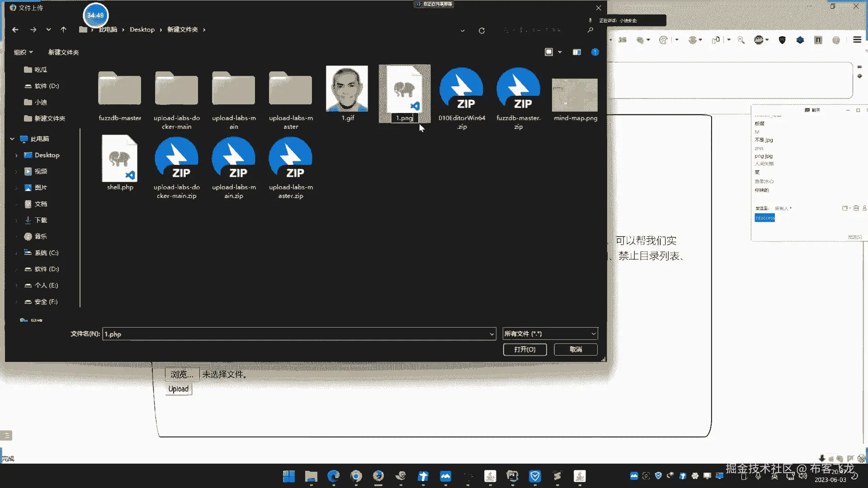Open the 组织 menu
This screenshot has width=868, height=488.
click(23, 52)
